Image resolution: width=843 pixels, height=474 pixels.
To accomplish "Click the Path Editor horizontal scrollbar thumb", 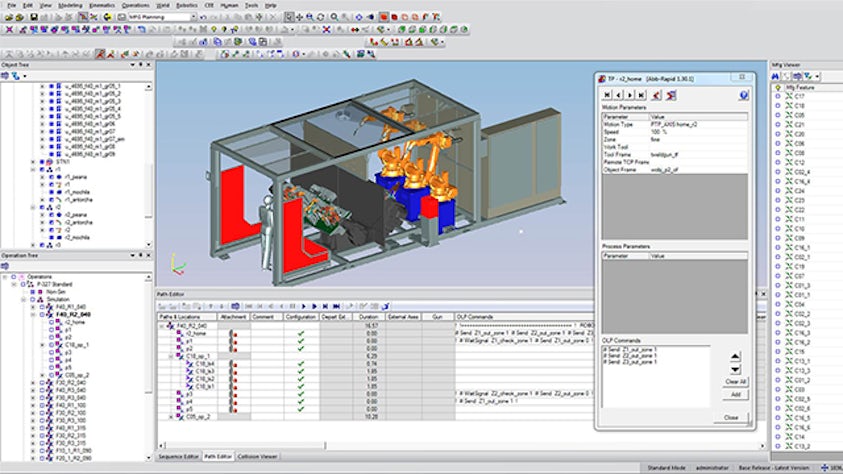I will (x=245, y=446).
